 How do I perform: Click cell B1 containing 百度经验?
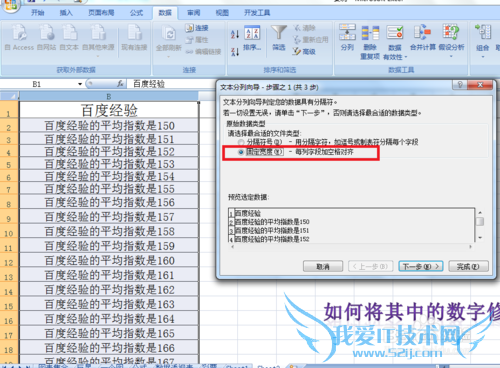109,110
